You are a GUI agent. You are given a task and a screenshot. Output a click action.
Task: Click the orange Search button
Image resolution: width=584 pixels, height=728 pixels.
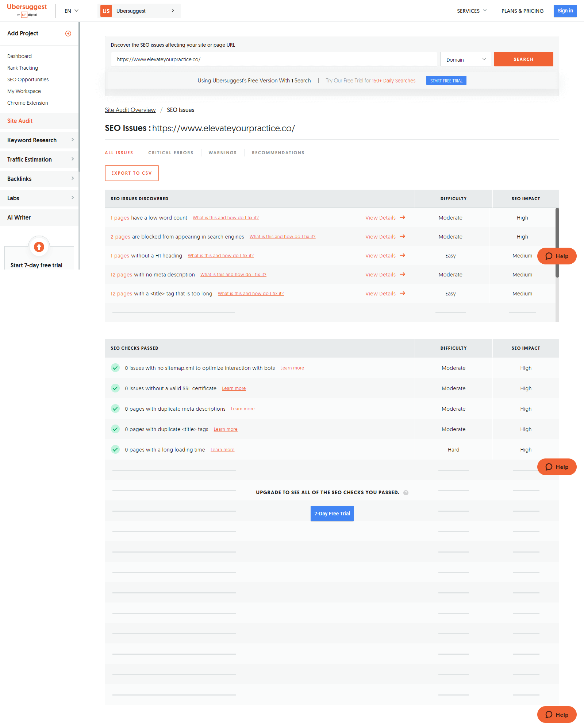click(x=524, y=59)
